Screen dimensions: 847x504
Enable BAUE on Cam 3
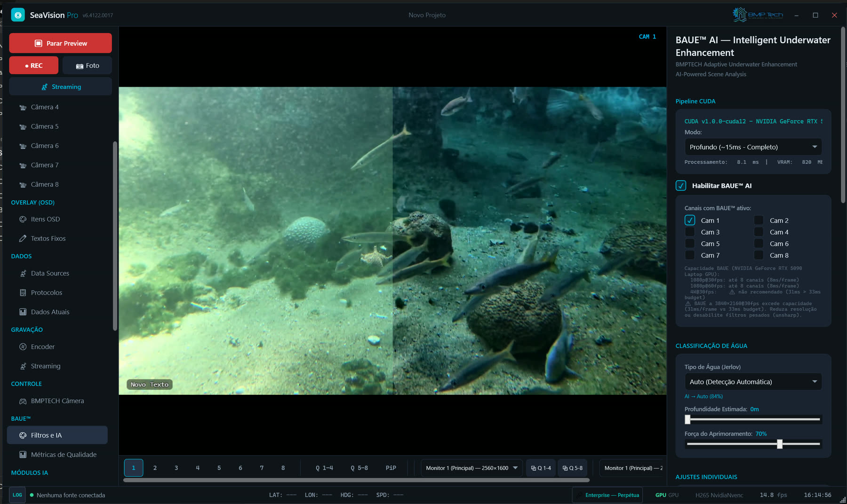690,232
